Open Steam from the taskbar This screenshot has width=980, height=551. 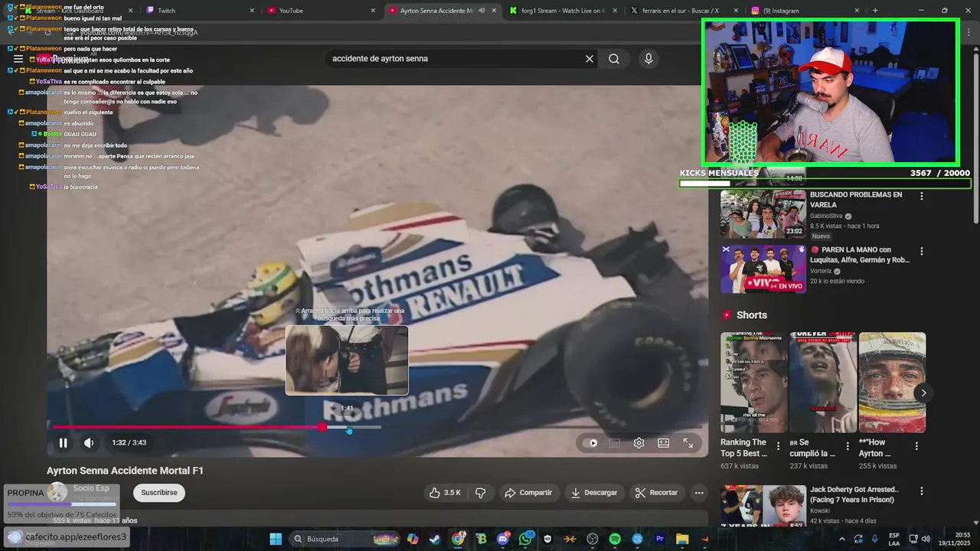(x=436, y=539)
